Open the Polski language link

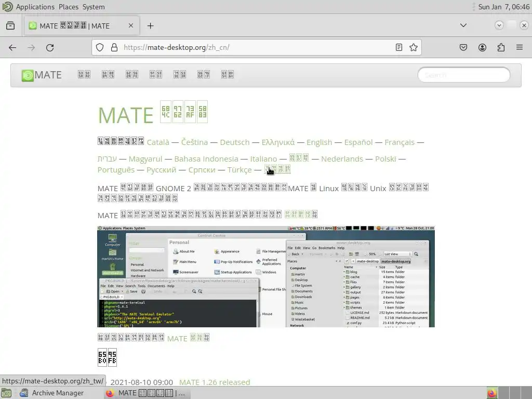coord(386,159)
